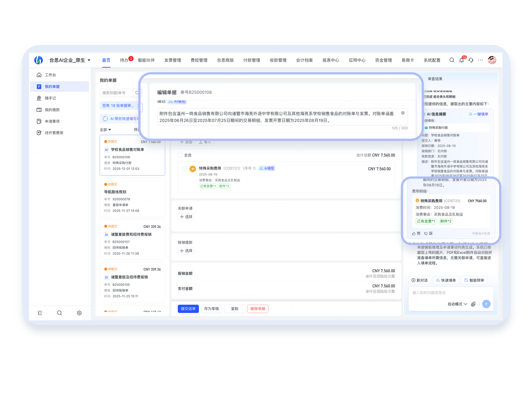Click the paperclip attachment icon in chat
532x408 pixels.
point(473,304)
